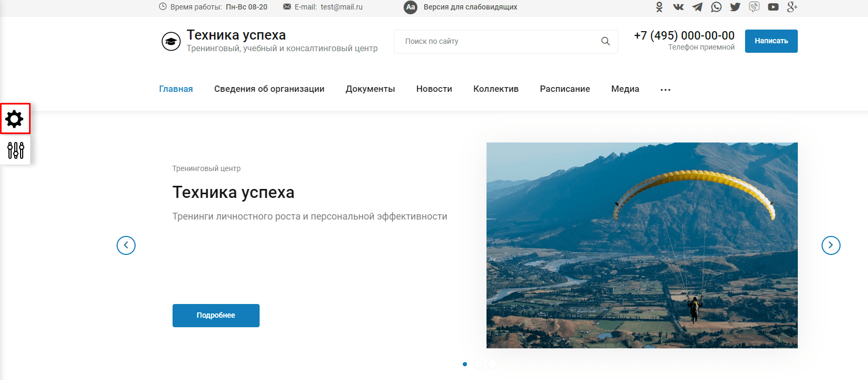Open the sliders customization panel

click(15, 150)
